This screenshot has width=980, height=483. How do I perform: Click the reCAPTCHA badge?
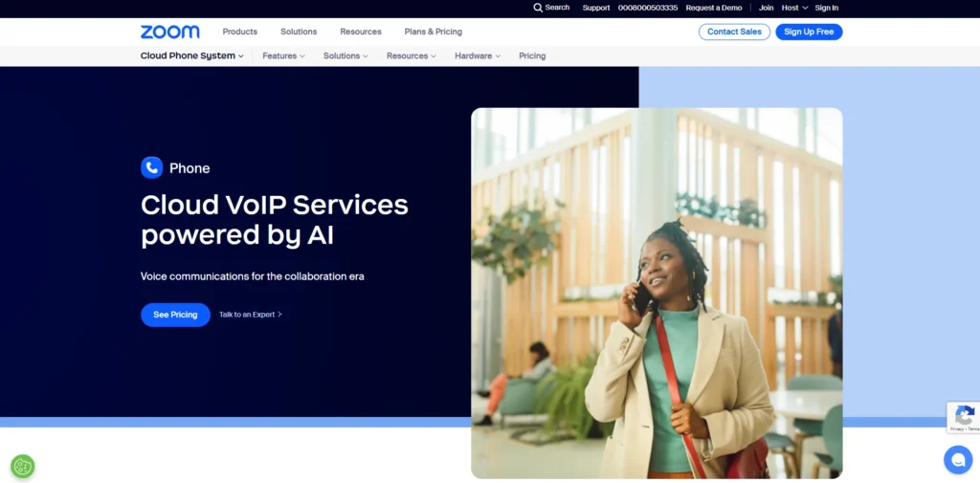coord(963,417)
